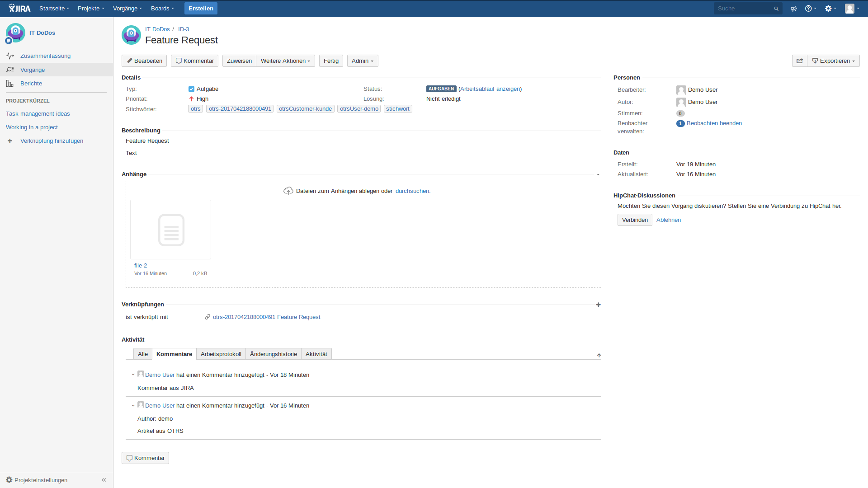Open the Task management ideas shortcut
Screen dimensions: 868x488
[38, 114]
